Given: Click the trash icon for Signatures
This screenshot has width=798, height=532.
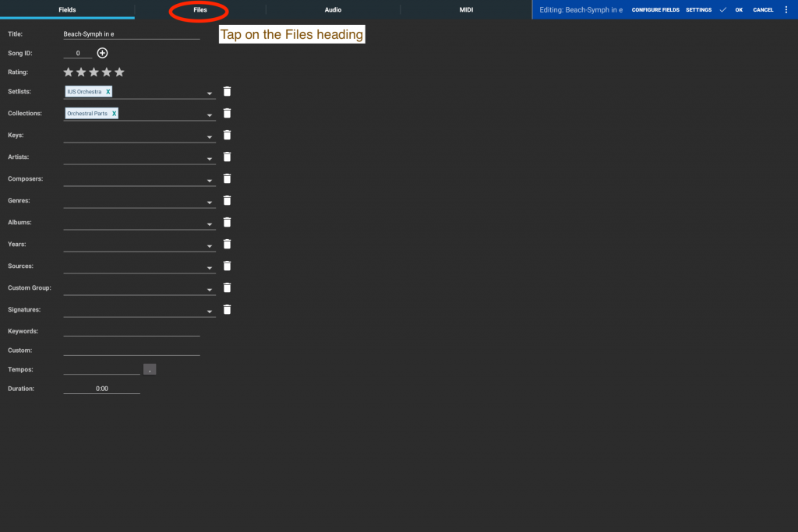Looking at the screenshot, I should pyautogui.click(x=227, y=309).
